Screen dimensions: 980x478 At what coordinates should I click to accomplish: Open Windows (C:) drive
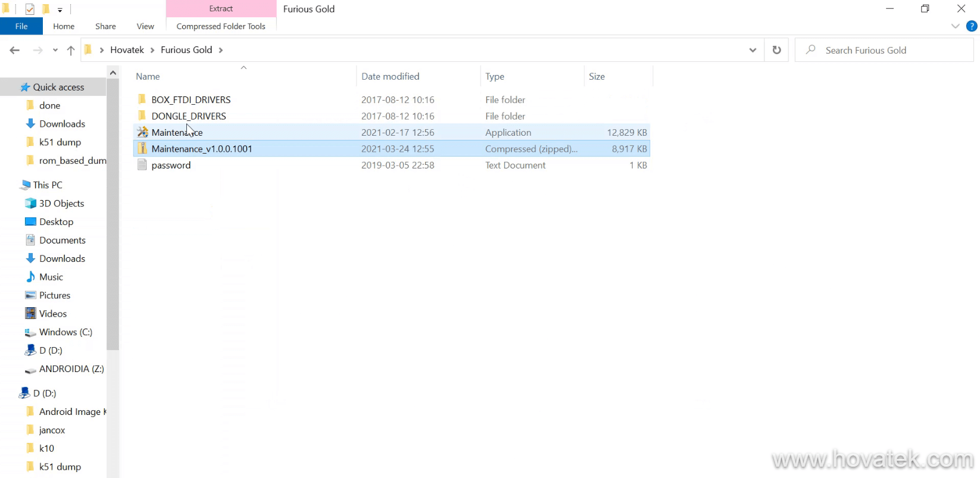pos(65,332)
